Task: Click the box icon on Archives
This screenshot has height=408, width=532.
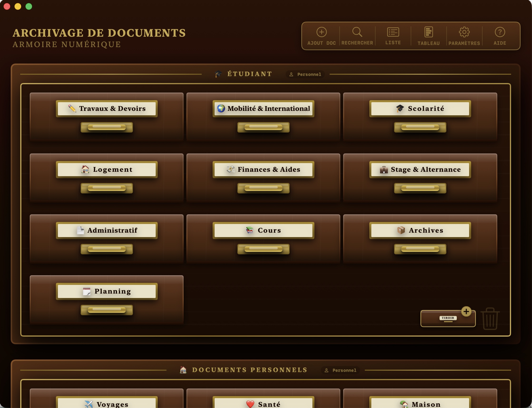Action: pos(401,231)
